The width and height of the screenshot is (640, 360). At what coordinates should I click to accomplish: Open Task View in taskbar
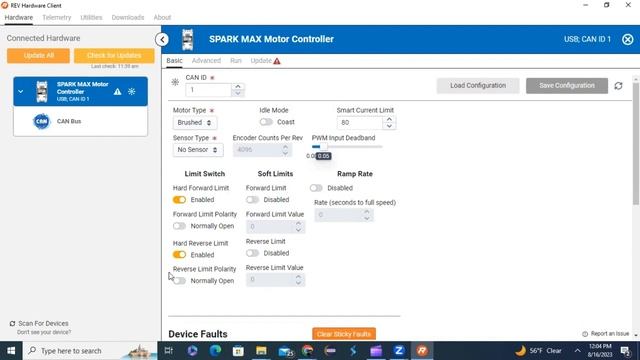(x=169, y=351)
